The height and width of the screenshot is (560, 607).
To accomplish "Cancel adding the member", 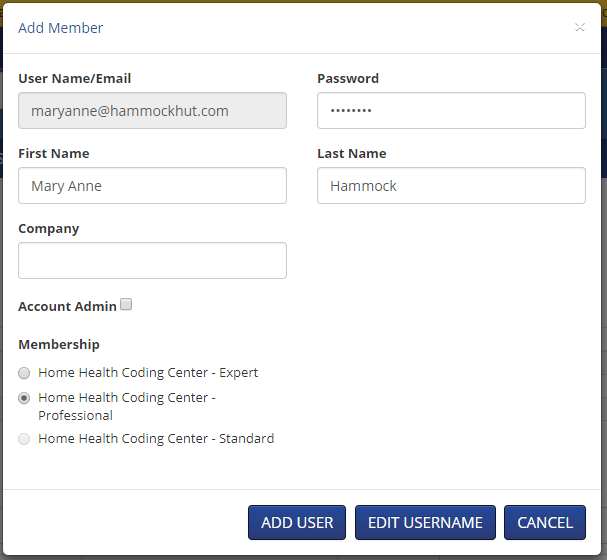I will coord(545,522).
